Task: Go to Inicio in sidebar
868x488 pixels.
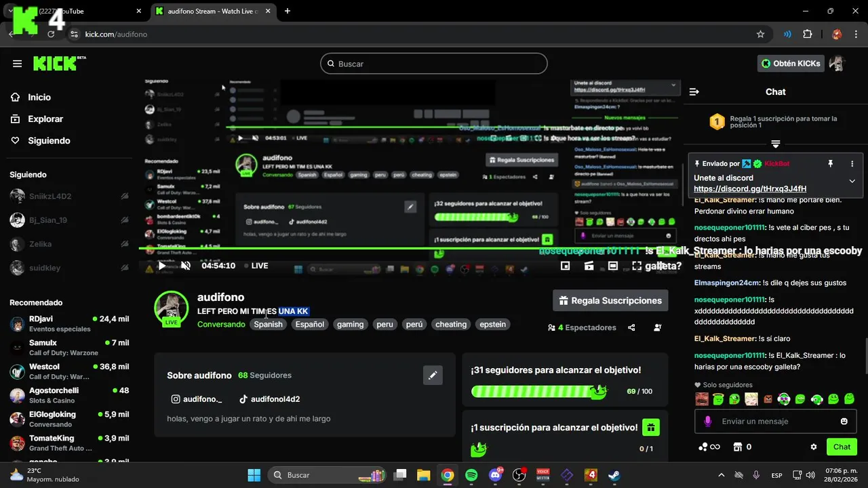Action: [x=39, y=97]
